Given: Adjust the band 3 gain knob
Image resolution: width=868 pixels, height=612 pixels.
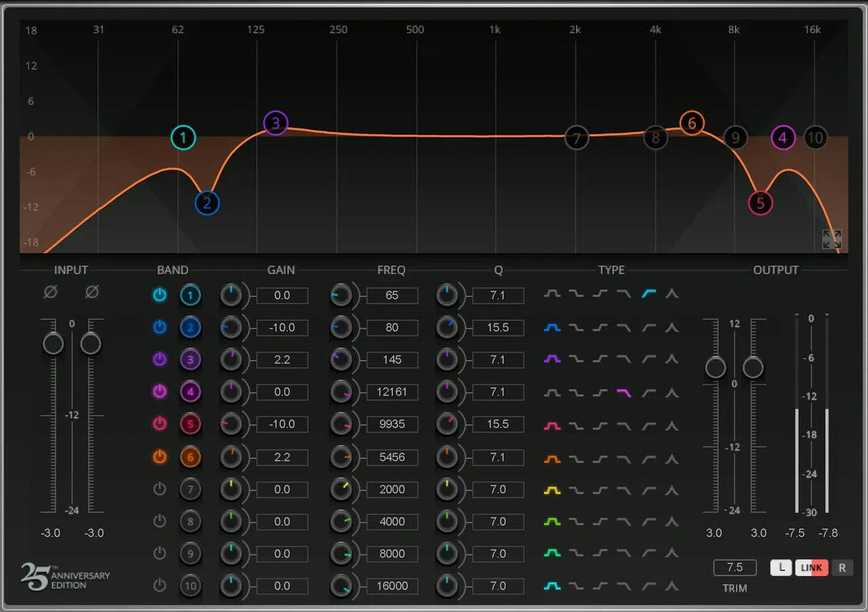Looking at the screenshot, I should 231,360.
